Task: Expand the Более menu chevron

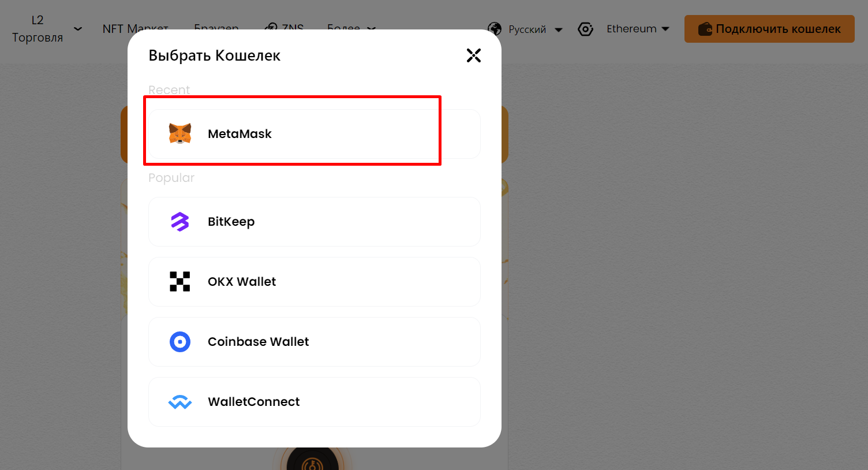Action: [372, 28]
